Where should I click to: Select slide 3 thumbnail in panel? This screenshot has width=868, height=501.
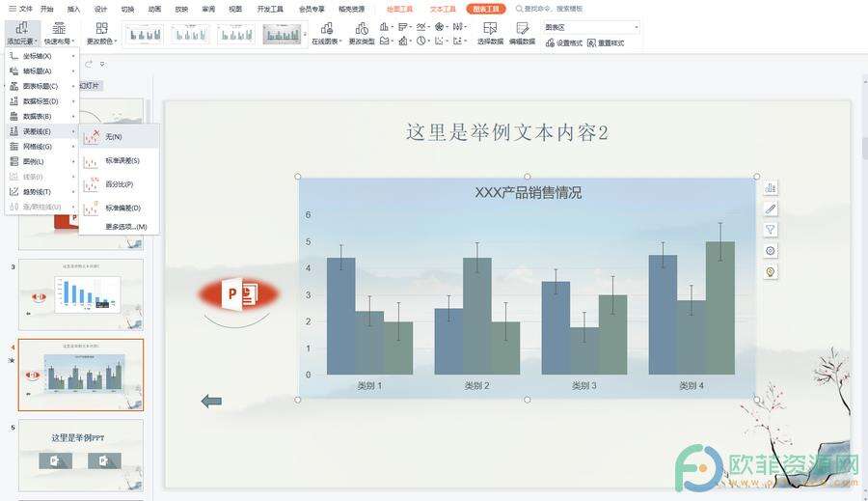81,294
